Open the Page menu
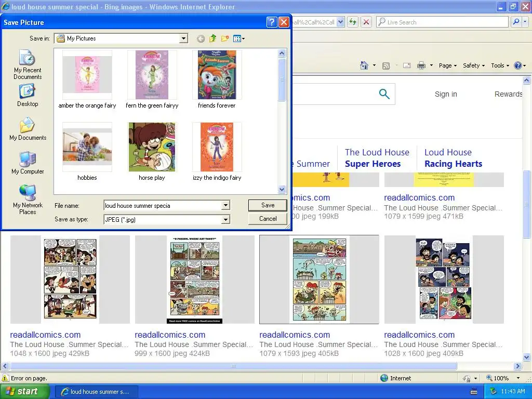Screen dimensions: 532x399 click(x=447, y=65)
